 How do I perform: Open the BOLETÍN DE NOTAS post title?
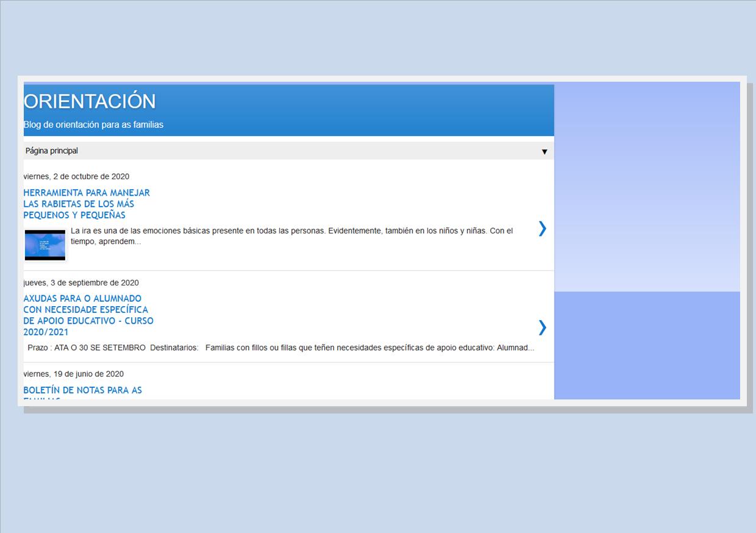[82, 390]
